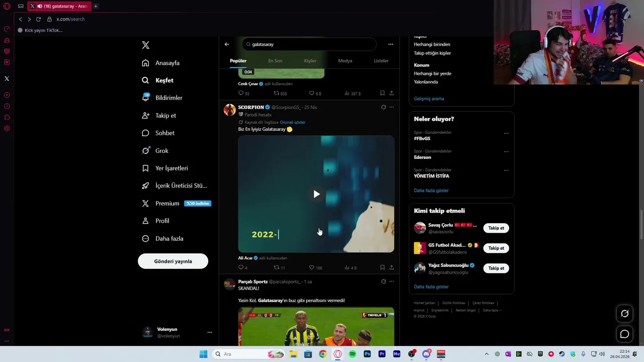Play the SCORPION post video
This screenshot has width=644, height=362.
pyautogui.click(x=316, y=194)
